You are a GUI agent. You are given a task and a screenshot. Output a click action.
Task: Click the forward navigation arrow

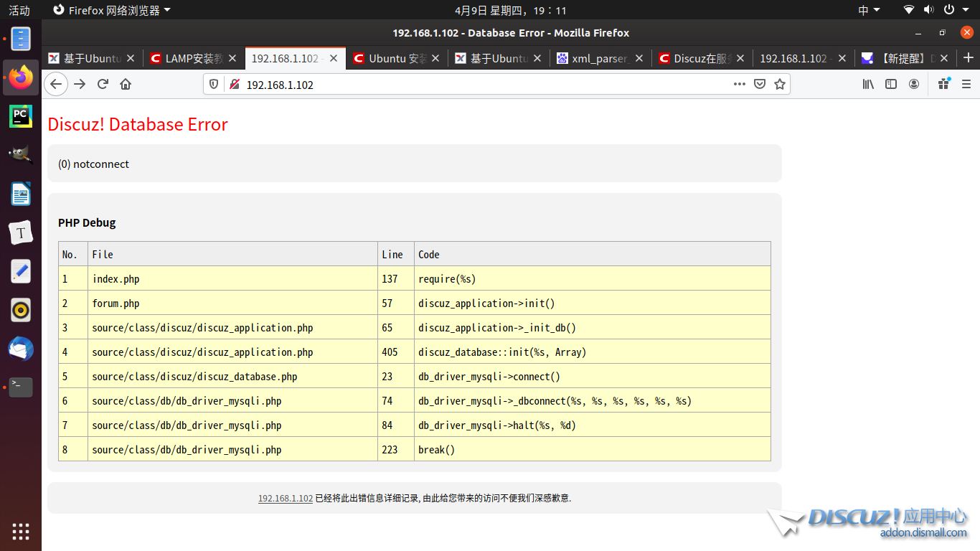click(x=80, y=84)
